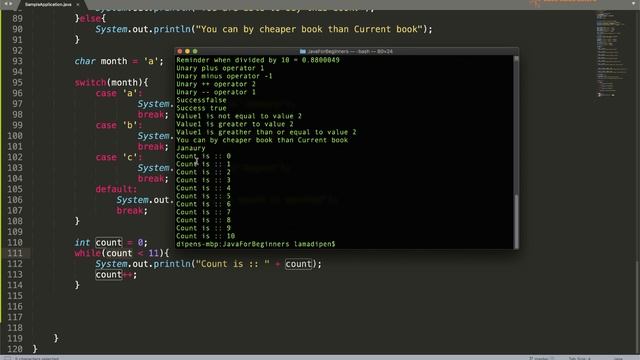Click line number 93 in the gutter
Viewport: 640px width, 360px height.
(17, 61)
